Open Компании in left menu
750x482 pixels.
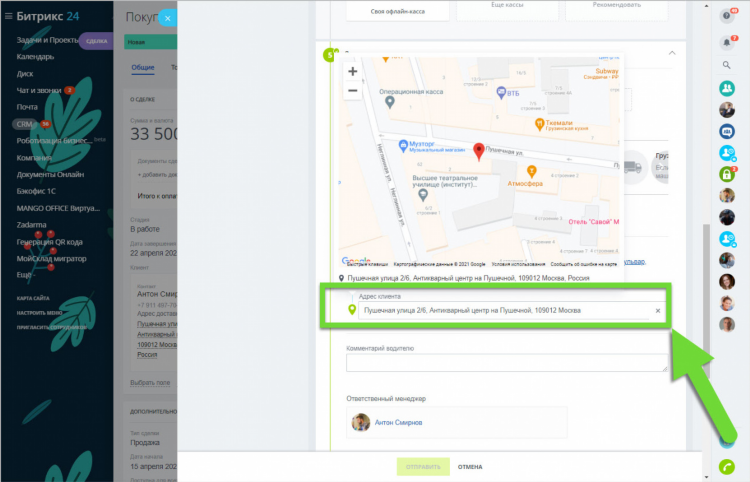[x=34, y=158]
